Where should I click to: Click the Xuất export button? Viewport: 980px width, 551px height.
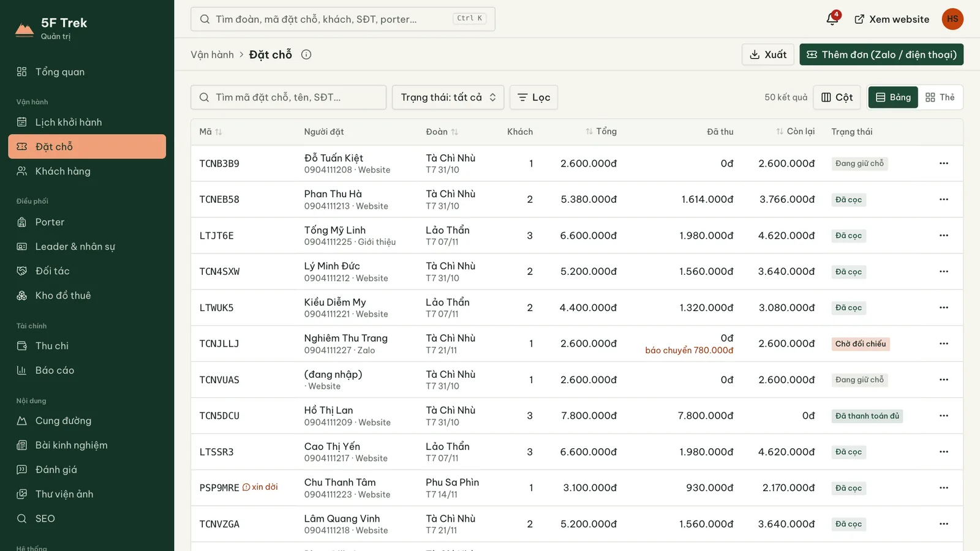(x=768, y=54)
